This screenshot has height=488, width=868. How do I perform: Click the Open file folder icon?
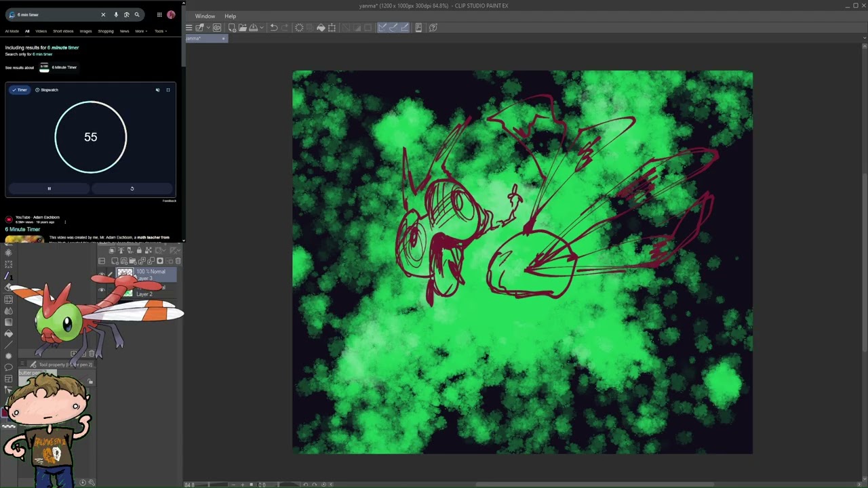pyautogui.click(x=242, y=28)
